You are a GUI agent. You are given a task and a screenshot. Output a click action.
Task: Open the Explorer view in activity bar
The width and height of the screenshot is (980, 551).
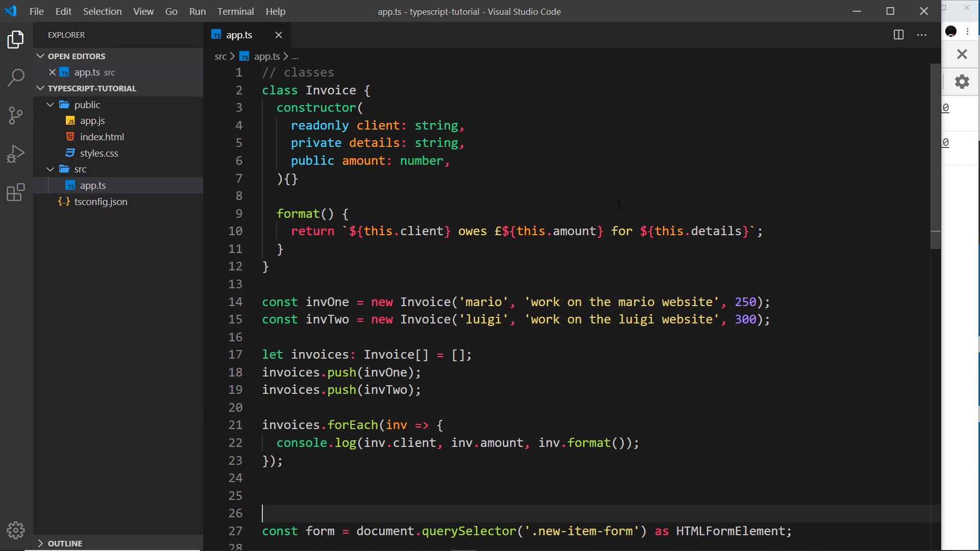(16, 40)
